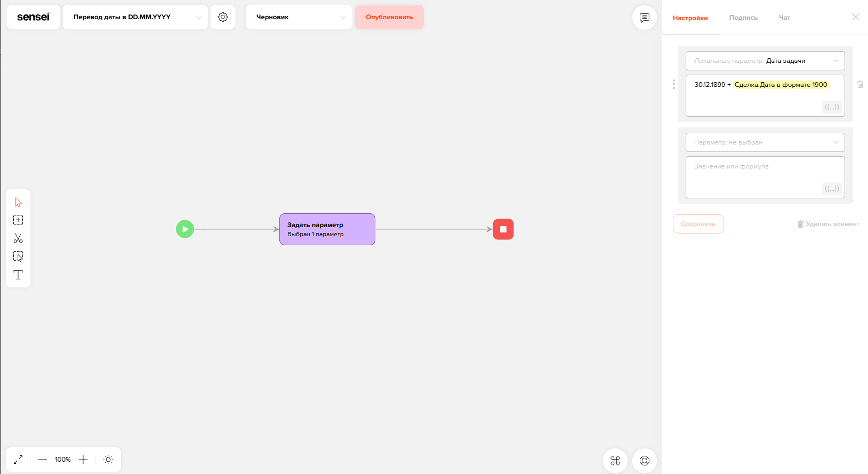
Task: Toggle the light theme sun icon
Action: click(x=108, y=460)
